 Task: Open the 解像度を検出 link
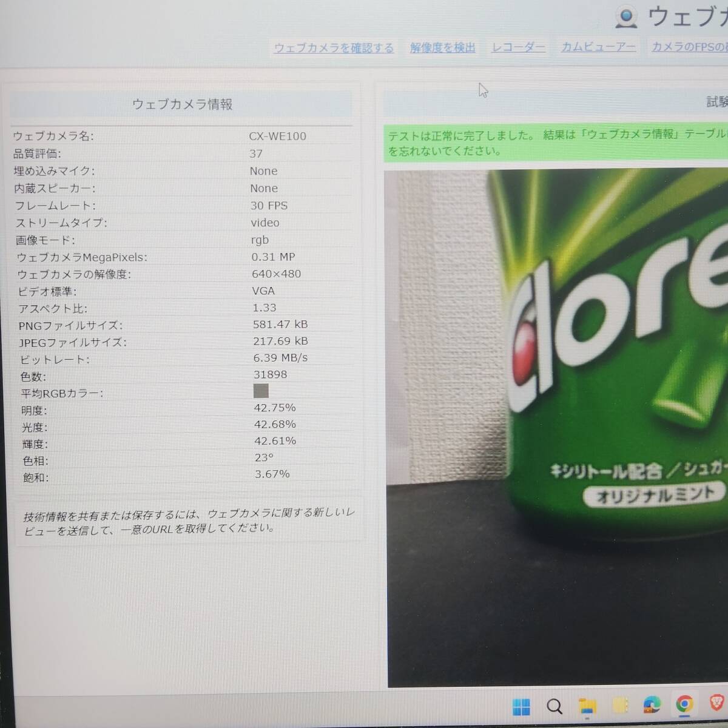443,47
